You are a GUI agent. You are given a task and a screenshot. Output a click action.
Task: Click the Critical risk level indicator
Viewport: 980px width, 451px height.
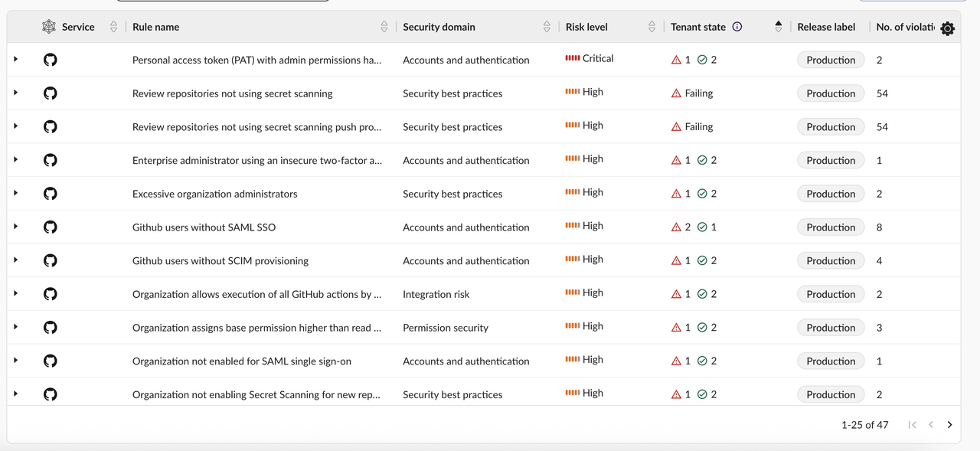pyautogui.click(x=590, y=58)
